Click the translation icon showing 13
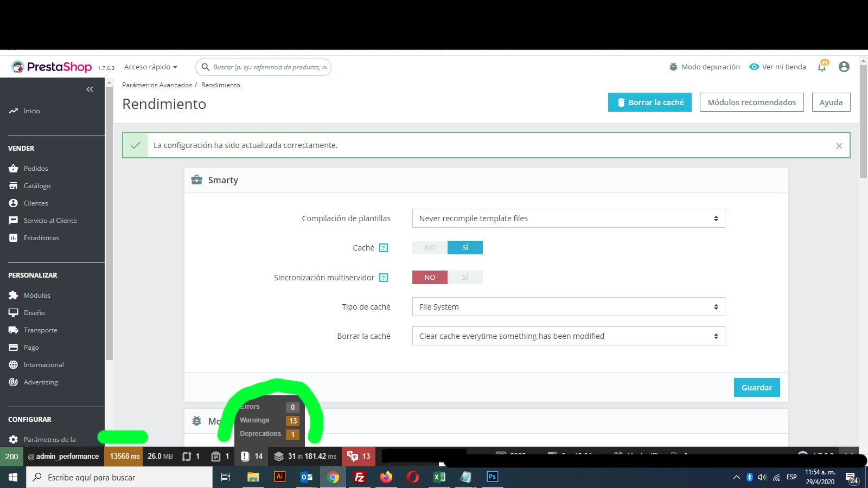The image size is (868, 488). point(359,457)
